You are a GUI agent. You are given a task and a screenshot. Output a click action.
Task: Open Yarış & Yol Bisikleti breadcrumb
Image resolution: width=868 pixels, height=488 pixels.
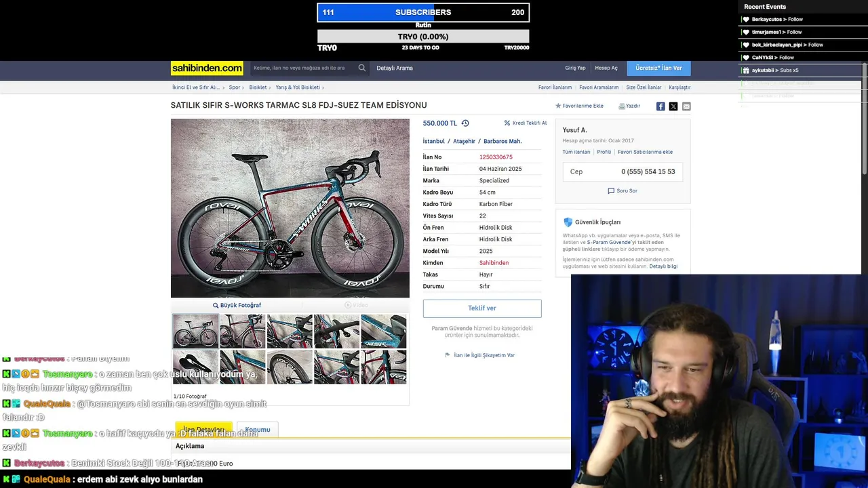pos(298,87)
